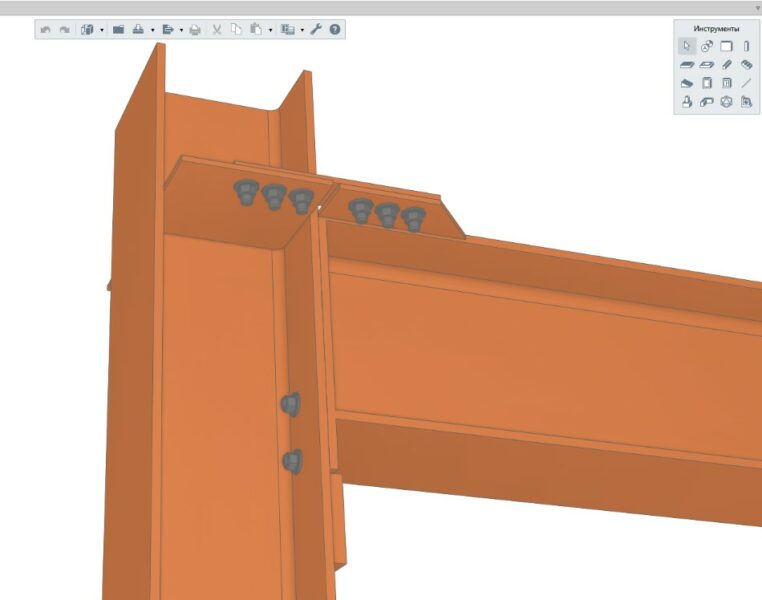762x600 pixels.
Task: Expand the Paste dropdown arrow
Action: [x=270, y=30]
